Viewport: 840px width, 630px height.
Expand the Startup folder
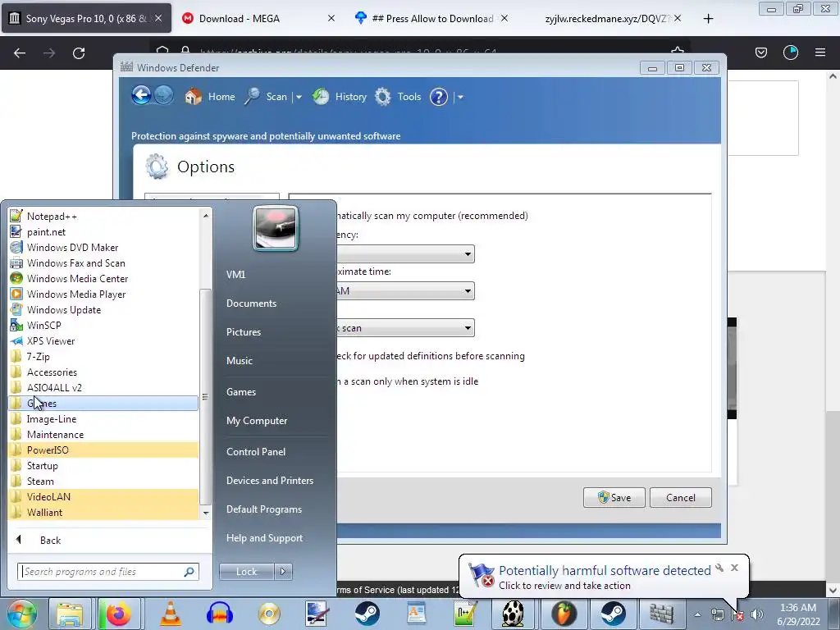pyautogui.click(x=103, y=466)
